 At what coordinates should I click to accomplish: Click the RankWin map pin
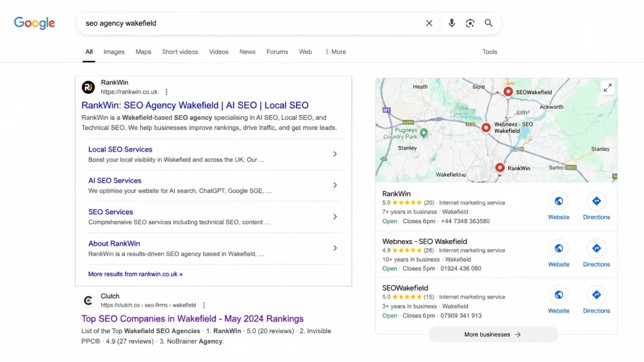[x=499, y=168]
